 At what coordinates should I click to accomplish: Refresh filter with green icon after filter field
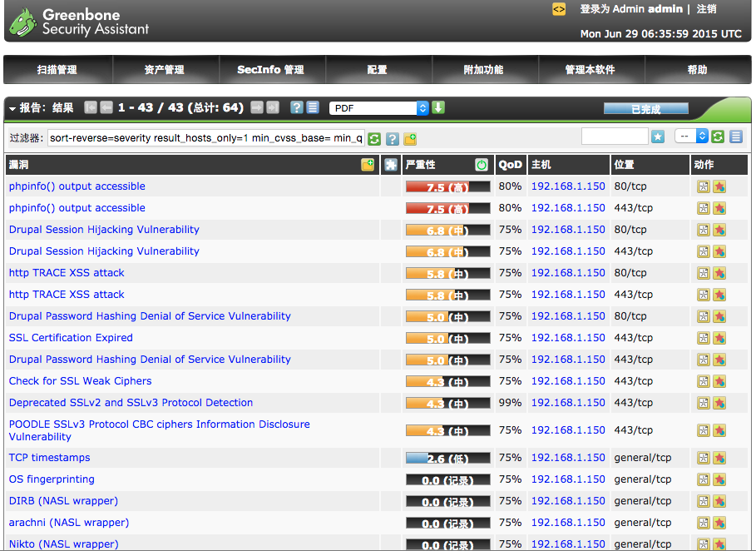click(x=374, y=139)
